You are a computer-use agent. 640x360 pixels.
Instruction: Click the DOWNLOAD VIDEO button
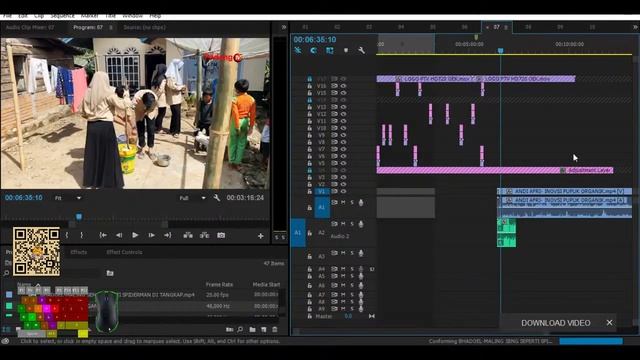click(x=556, y=323)
